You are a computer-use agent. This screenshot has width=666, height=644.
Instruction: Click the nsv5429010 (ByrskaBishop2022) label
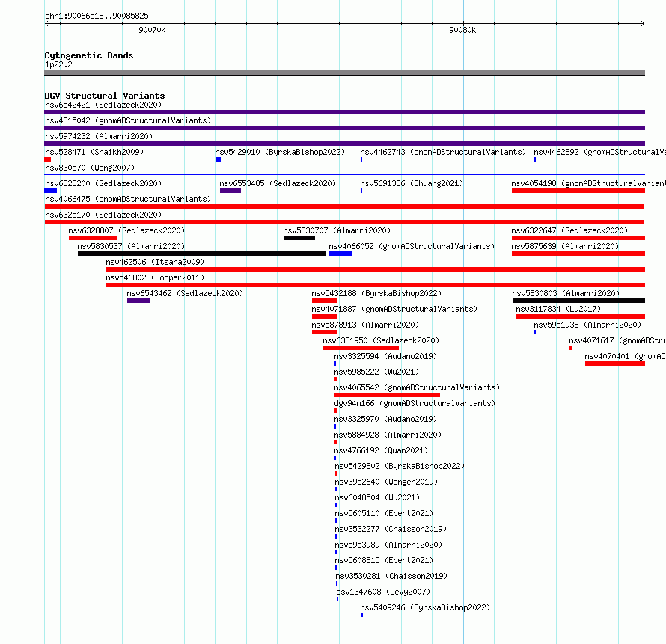(x=280, y=152)
